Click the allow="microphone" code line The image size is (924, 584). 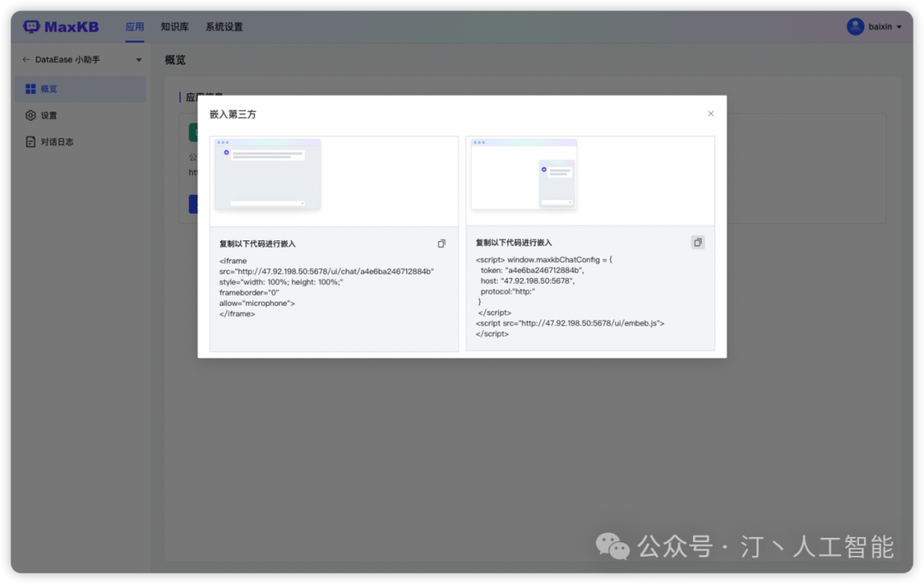click(257, 304)
